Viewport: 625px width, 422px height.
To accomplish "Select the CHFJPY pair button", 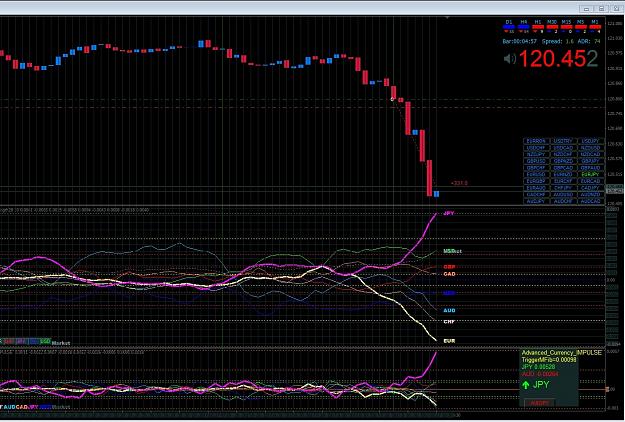I will [564, 188].
